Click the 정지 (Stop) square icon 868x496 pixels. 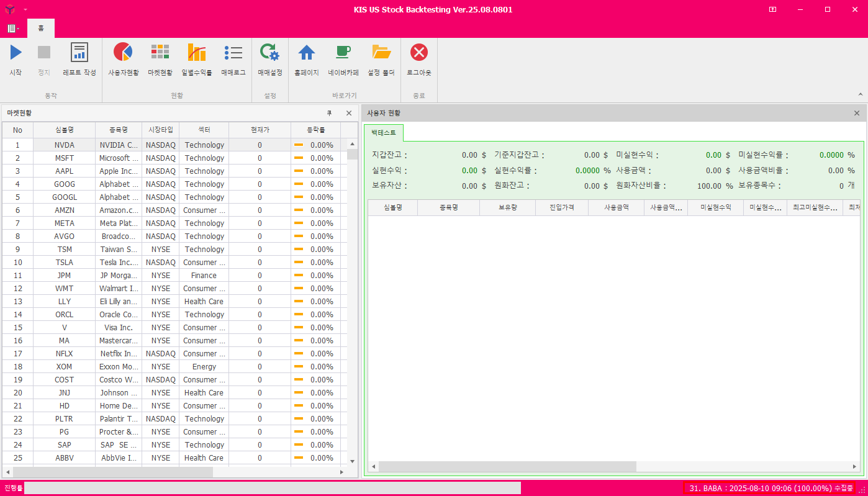[x=43, y=53]
